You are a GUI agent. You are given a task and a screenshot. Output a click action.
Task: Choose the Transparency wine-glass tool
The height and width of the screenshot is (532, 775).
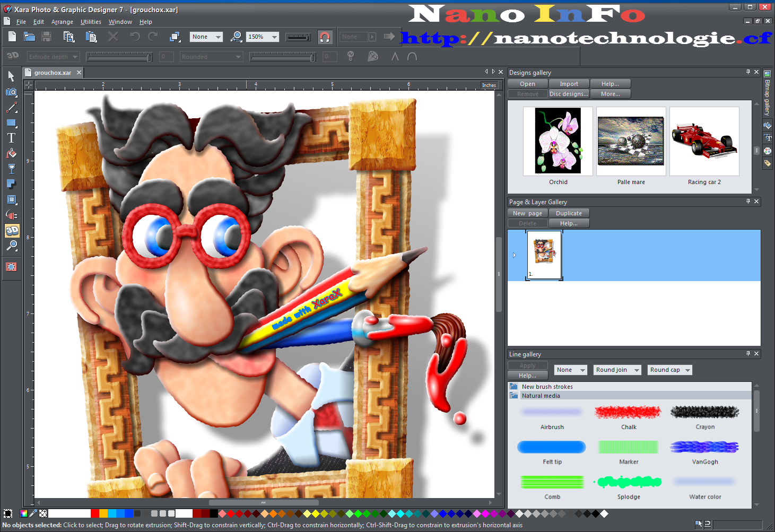(x=11, y=169)
